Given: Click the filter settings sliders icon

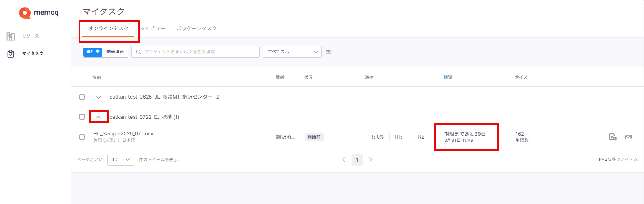Looking at the screenshot, I should pos(329,52).
